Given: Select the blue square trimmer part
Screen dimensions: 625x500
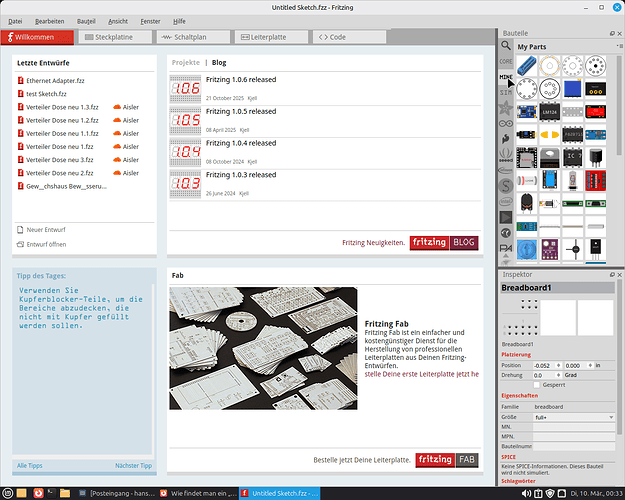Looking at the screenshot, I should pyautogui.click(x=572, y=89).
